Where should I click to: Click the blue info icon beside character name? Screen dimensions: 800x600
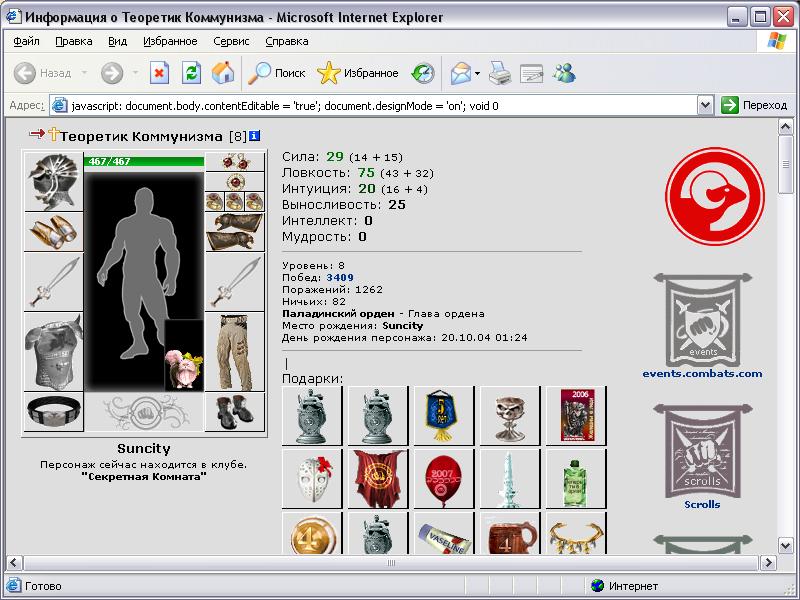(254, 136)
